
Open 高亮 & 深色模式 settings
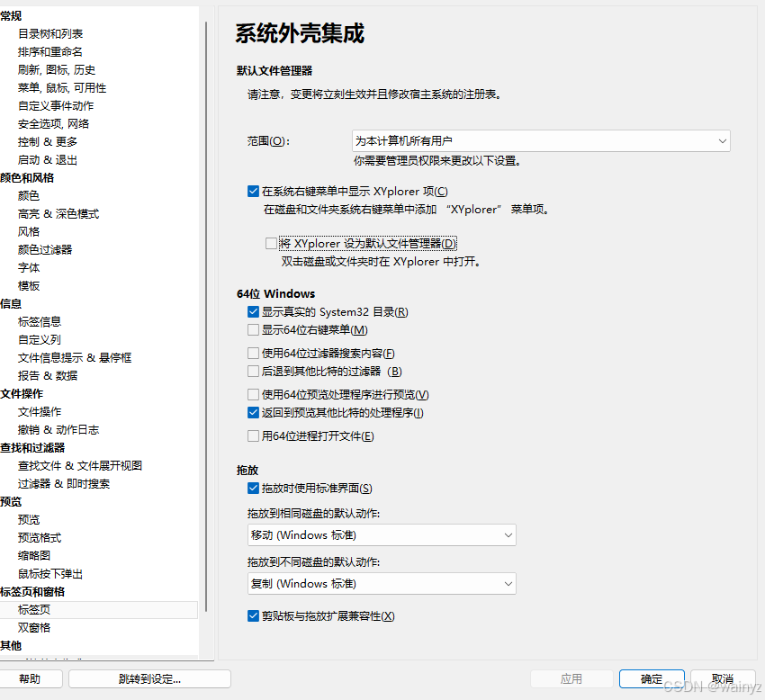[x=58, y=214]
